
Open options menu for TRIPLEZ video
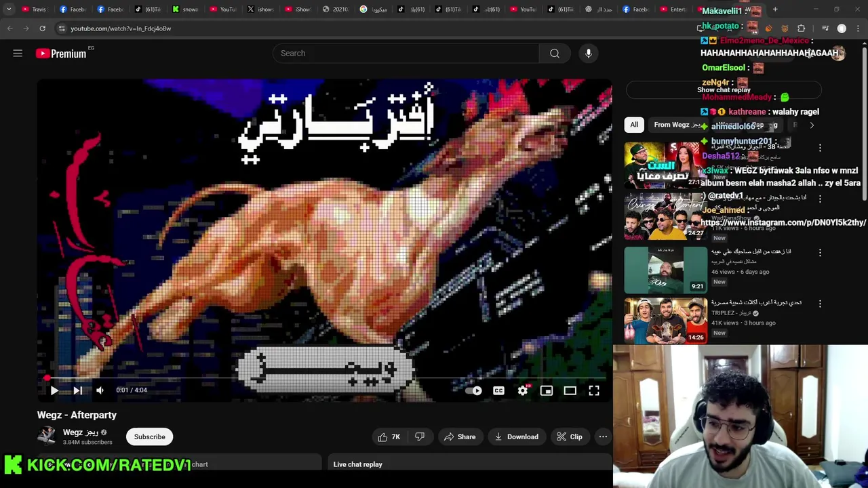[x=820, y=304]
